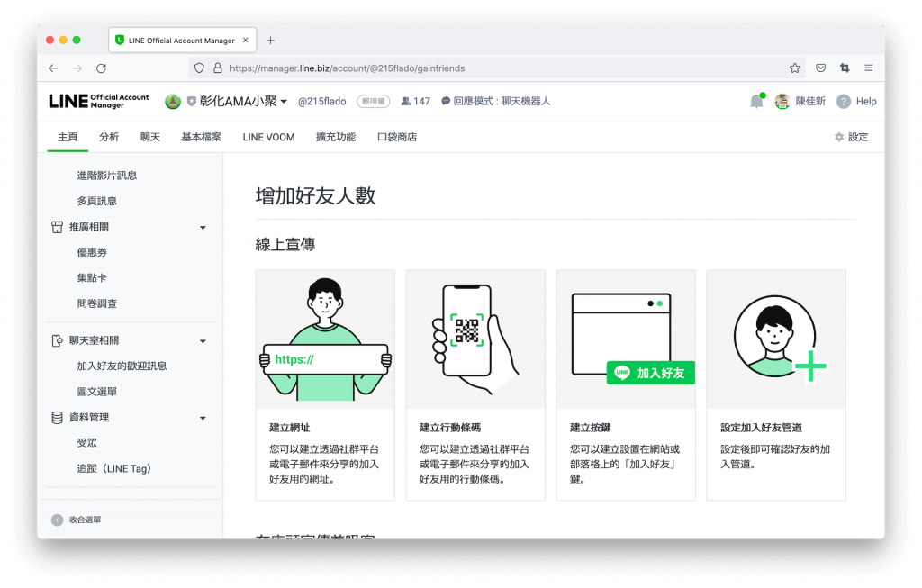922x588 pixels.
Task: Go to the 基本檔案 tab
Action: (x=201, y=137)
